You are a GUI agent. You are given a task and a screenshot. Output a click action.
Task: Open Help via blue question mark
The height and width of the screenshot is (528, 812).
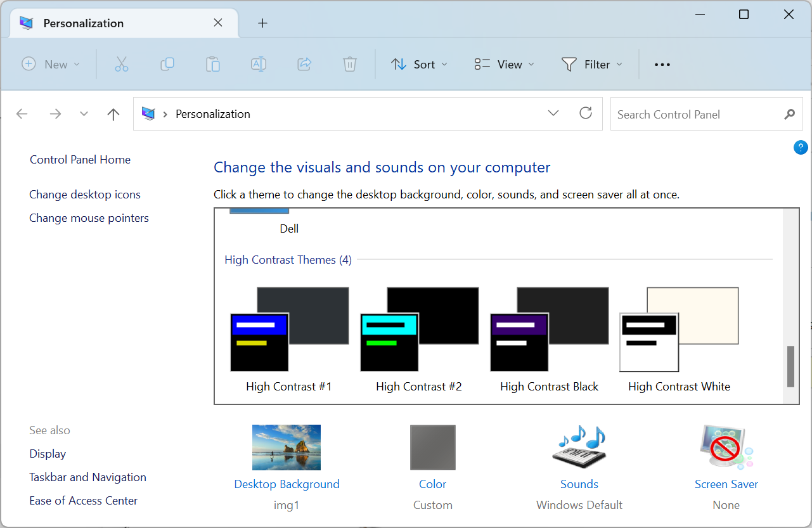click(801, 148)
